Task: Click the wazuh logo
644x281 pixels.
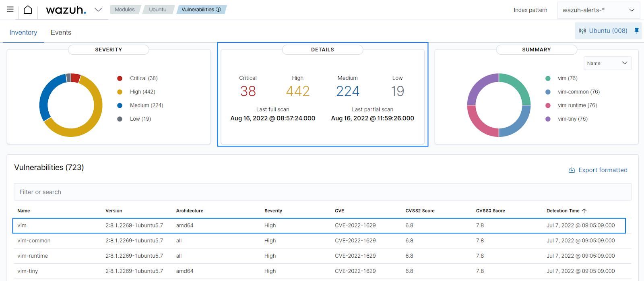Action: 66,10
